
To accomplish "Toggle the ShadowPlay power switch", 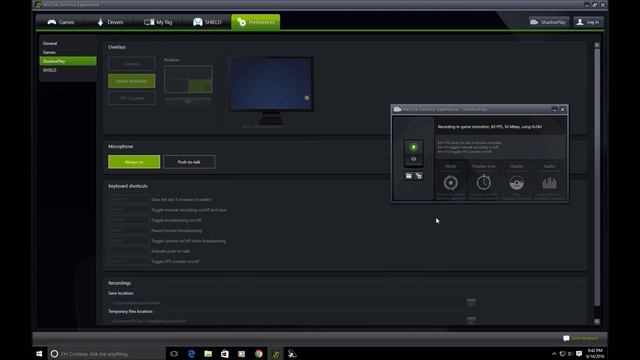I will tap(413, 153).
